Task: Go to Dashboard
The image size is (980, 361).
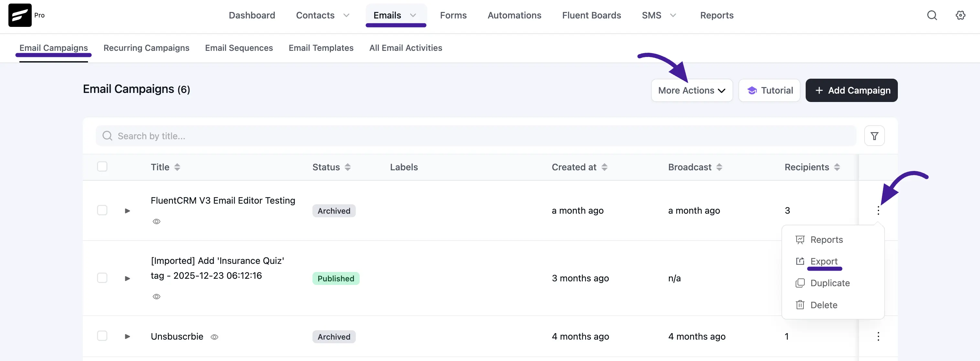Action: coord(252,15)
